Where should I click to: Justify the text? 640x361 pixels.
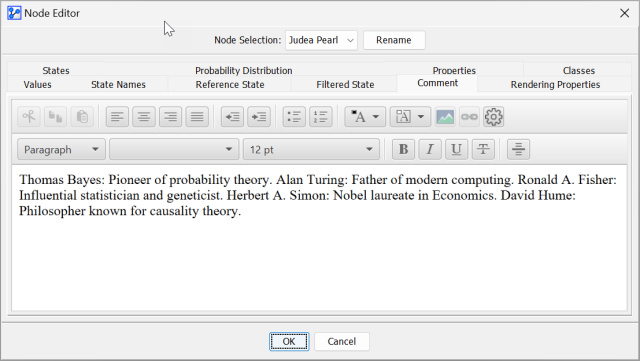[x=197, y=117]
